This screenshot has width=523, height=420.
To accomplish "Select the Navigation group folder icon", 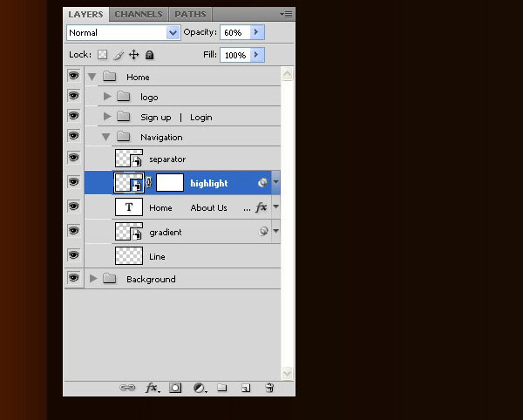I will (124, 136).
